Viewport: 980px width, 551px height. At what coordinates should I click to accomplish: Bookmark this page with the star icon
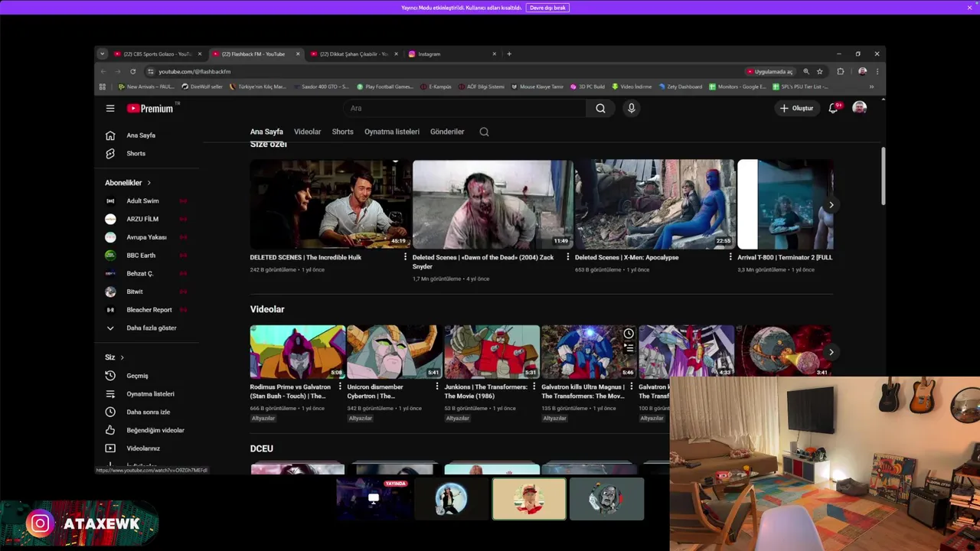pyautogui.click(x=819, y=71)
